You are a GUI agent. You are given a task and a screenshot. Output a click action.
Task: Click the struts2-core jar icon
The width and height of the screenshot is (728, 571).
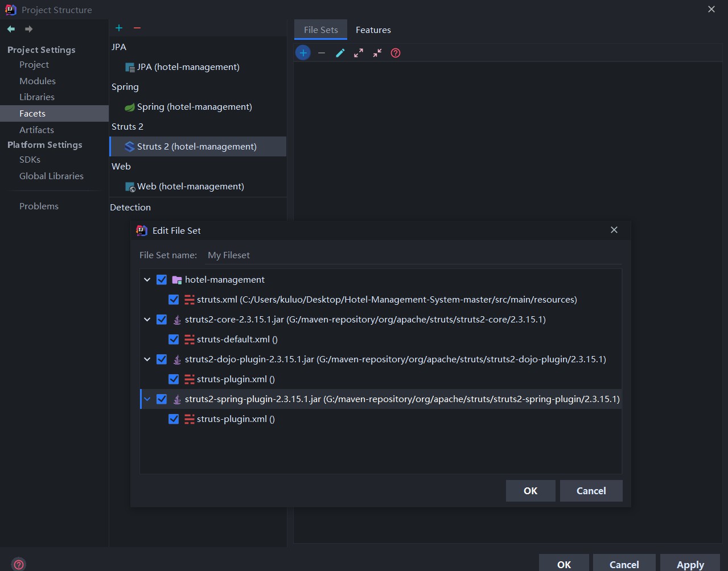pyautogui.click(x=177, y=320)
